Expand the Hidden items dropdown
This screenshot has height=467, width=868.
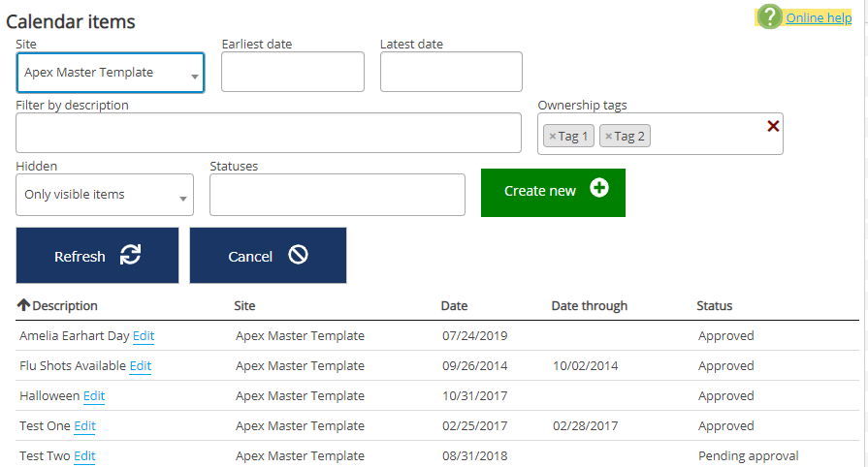click(x=105, y=195)
